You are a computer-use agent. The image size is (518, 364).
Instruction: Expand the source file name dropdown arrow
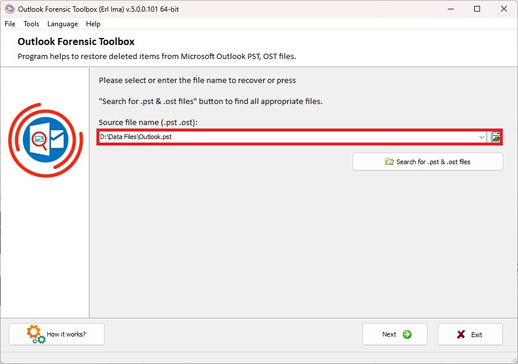(481, 137)
